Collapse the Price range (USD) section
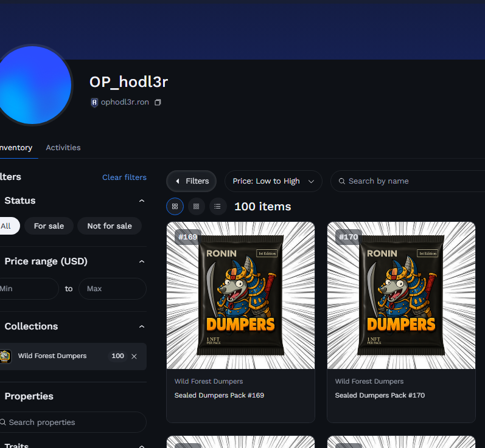This screenshot has width=485, height=448. (x=142, y=262)
